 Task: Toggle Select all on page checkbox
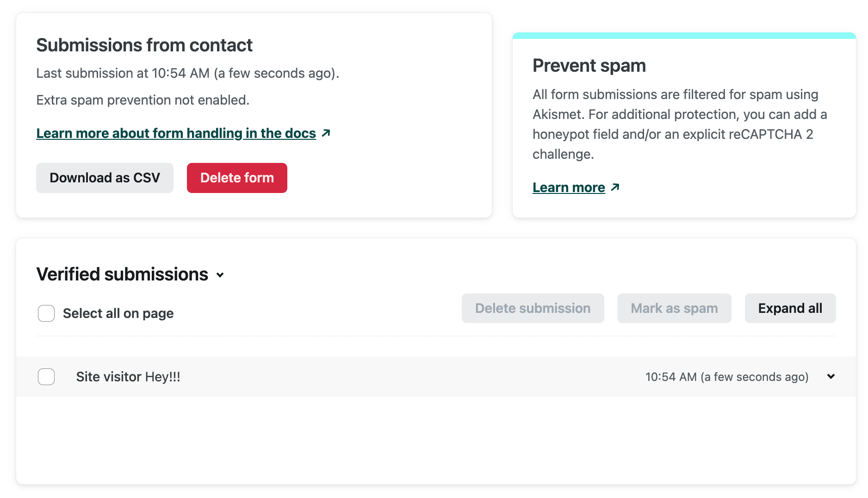[46, 313]
